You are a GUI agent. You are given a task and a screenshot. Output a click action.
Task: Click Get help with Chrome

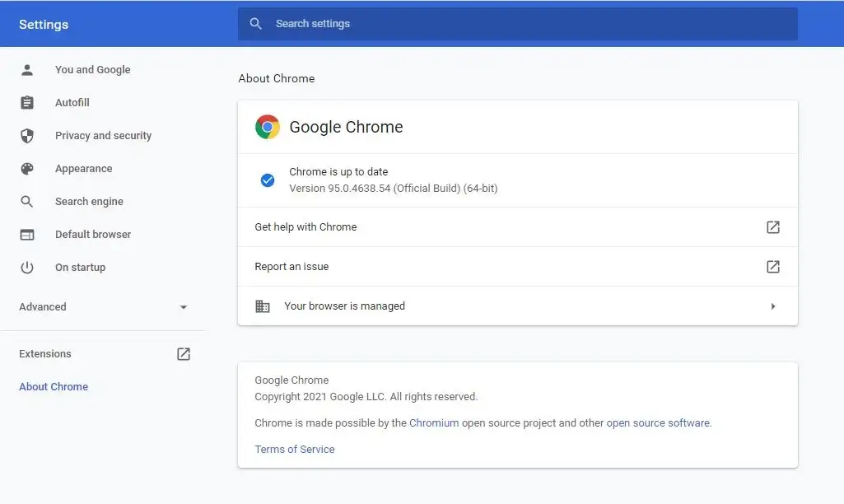(517, 227)
